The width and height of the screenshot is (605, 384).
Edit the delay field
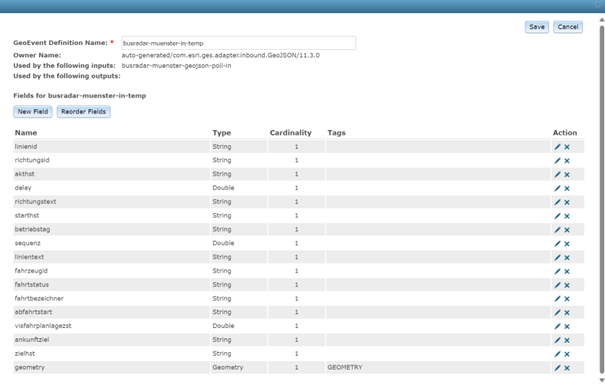pos(557,188)
